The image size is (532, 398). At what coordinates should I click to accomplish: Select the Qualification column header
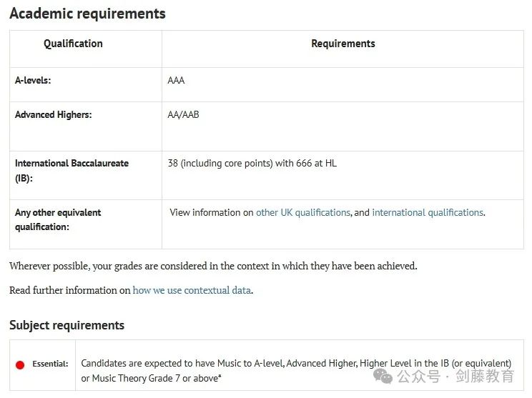(x=73, y=44)
